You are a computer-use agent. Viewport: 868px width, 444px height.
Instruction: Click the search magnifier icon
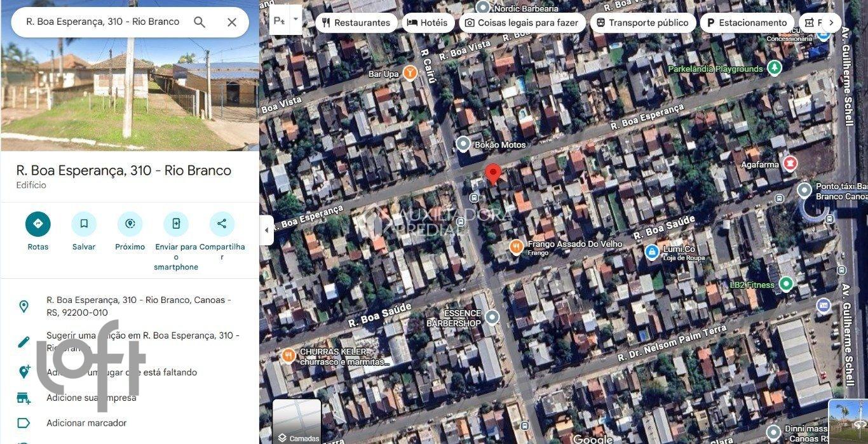pos(200,22)
